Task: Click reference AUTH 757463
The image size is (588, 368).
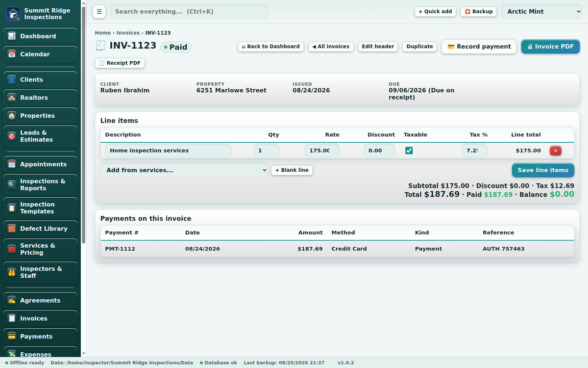Action: click(x=503, y=249)
